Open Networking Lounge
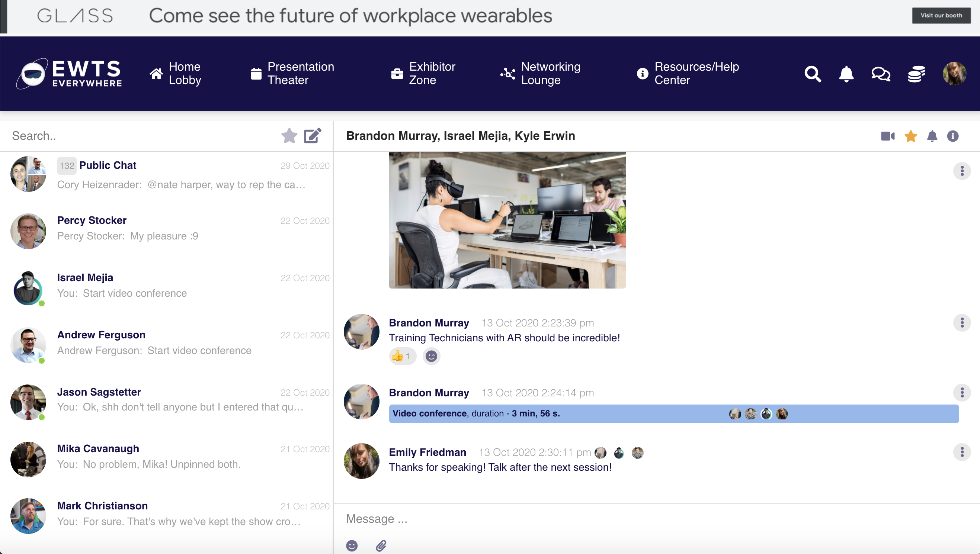Viewport: 980px width, 554px height. [540, 74]
